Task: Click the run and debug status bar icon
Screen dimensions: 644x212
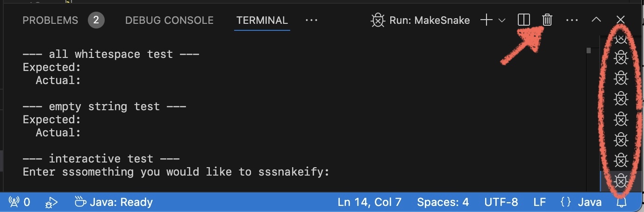Action: 50,202
